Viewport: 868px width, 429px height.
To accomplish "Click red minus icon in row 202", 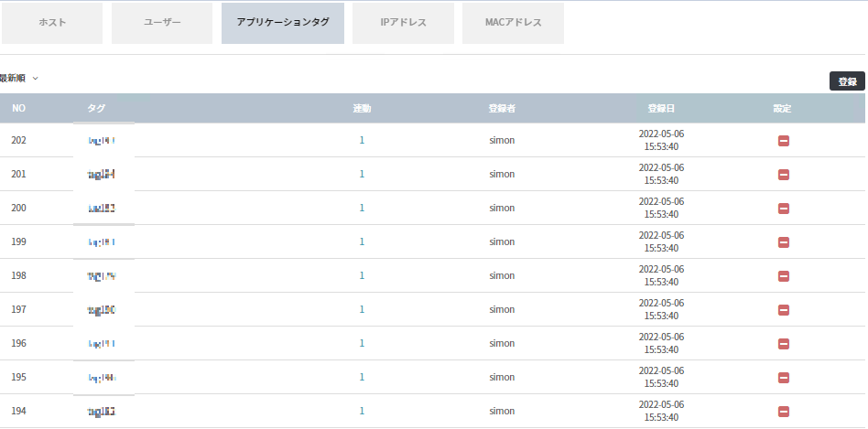I will pyautogui.click(x=783, y=140).
